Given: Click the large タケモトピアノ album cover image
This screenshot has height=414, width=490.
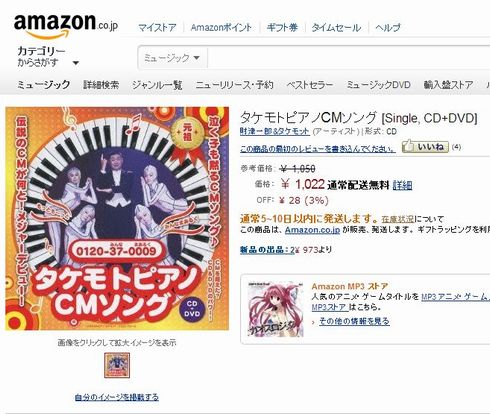Looking at the screenshot, I should (x=117, y=218).
